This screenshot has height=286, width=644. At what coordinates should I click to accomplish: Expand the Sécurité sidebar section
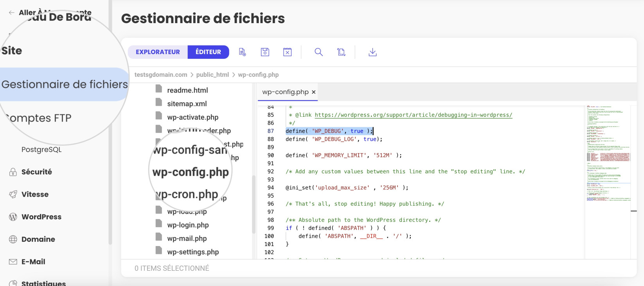(37, 172)
